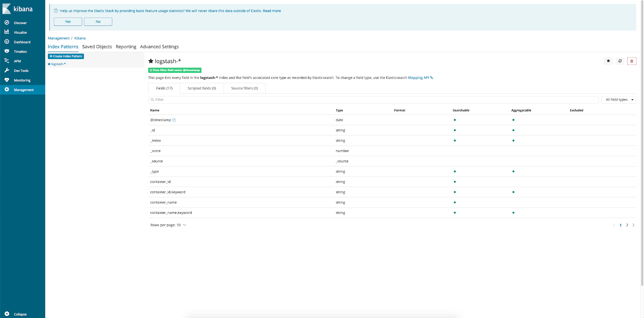Switch to the Advanced Settings tab
This screenshot has height=318, width=644.
click(x=159, y=47)
